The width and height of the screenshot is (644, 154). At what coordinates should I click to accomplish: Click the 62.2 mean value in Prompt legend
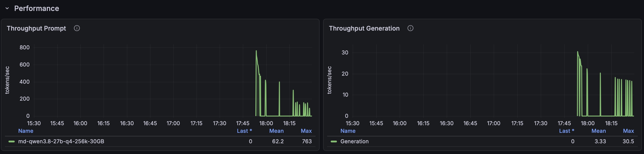pos(278,142)
